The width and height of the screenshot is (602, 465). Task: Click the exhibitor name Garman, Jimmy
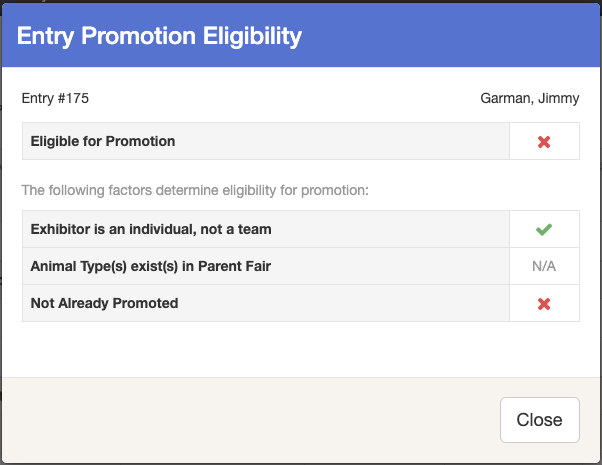529,98
